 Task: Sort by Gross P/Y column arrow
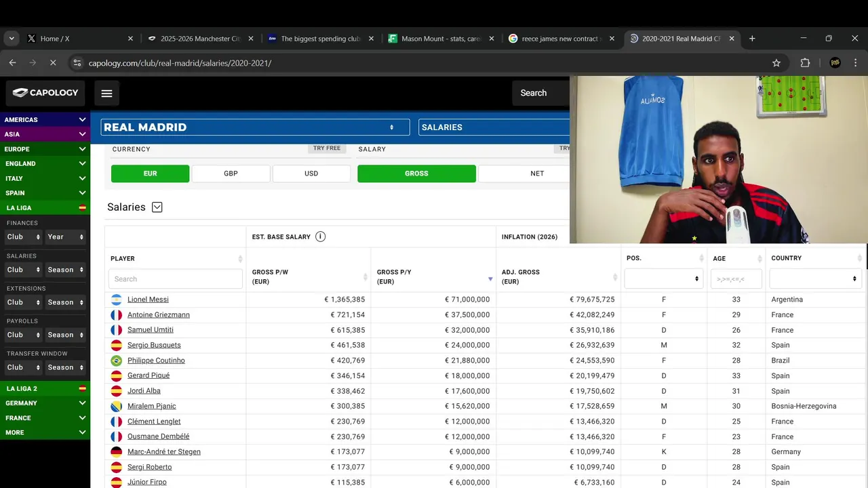click(490, 279)
